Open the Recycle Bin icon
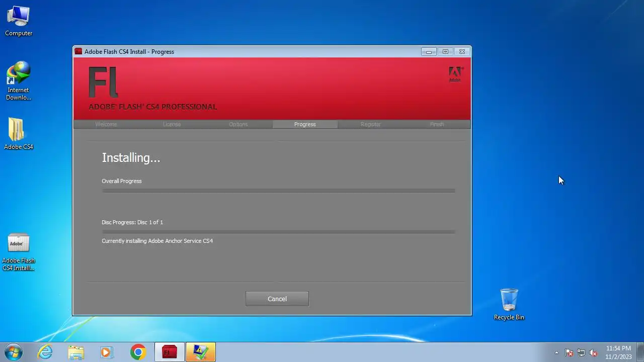 [x=509, y=304]
